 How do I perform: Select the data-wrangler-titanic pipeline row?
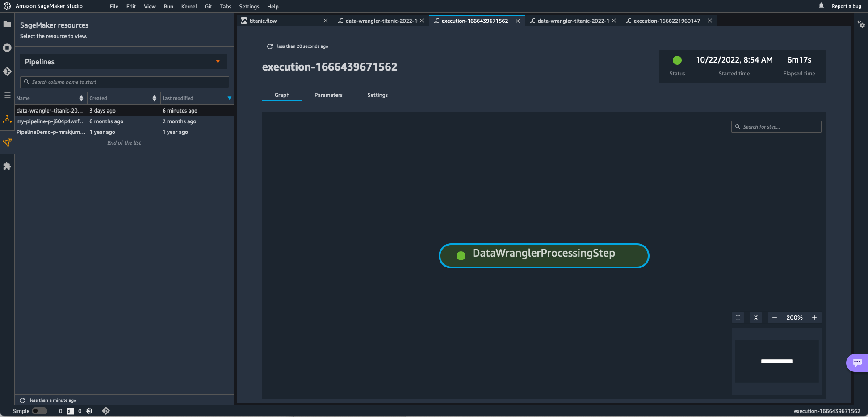click(x=124, y=111)
